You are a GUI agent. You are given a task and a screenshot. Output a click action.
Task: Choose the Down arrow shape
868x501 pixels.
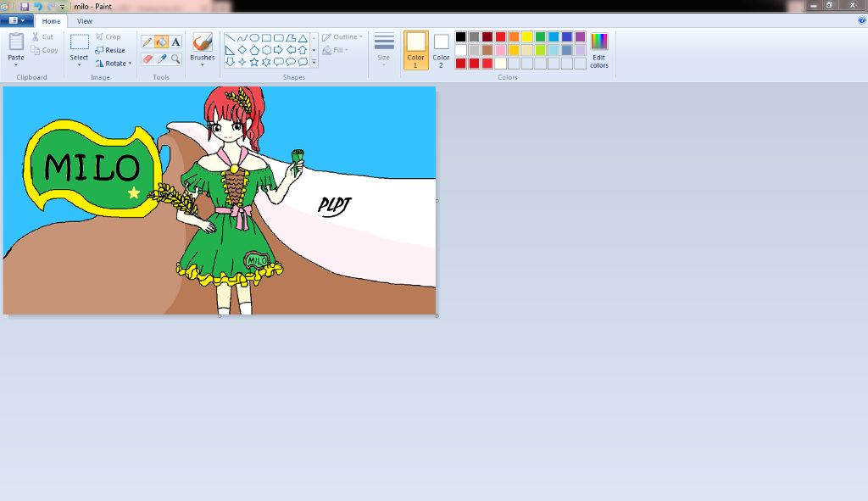(x=230, y=62)
